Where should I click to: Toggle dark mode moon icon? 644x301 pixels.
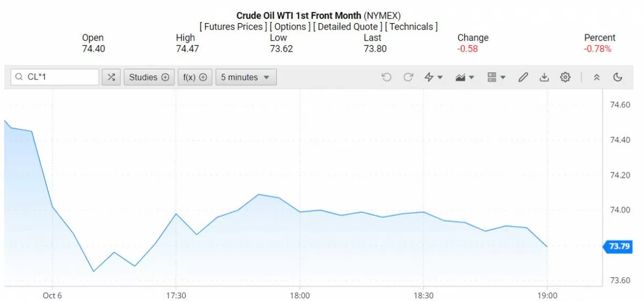[x=618, y=77]
